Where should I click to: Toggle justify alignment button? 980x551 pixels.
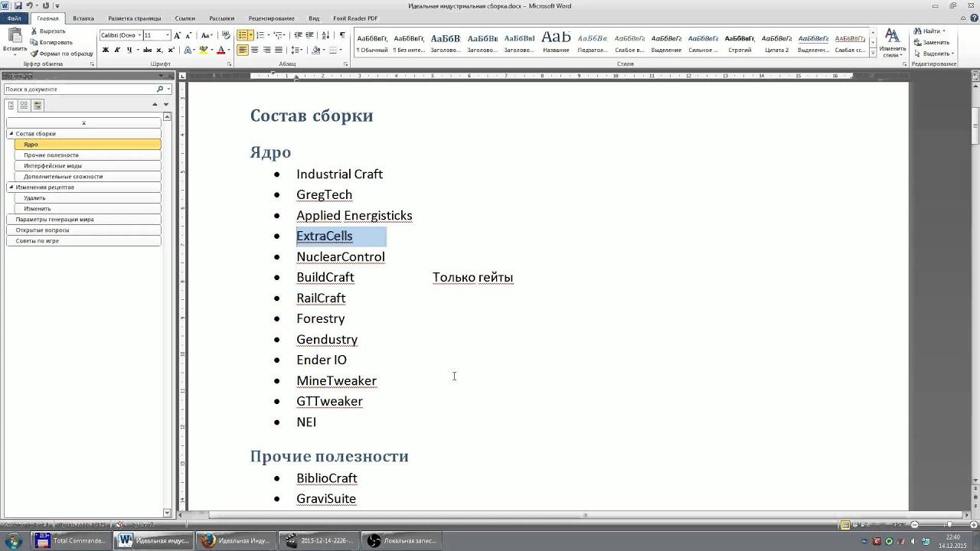coord(278,50)
